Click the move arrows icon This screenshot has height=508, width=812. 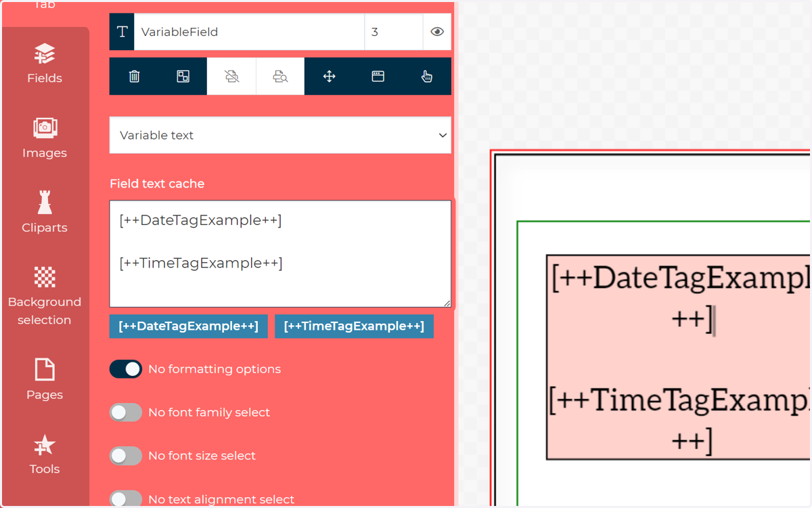click(329, 77)
